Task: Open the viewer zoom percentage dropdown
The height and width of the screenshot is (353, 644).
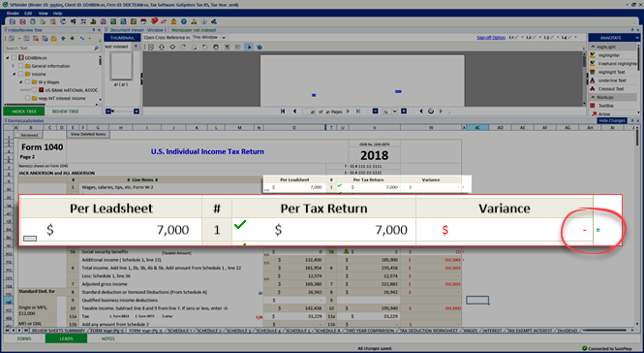Action: pyautogui.click(x=394, y=112)
